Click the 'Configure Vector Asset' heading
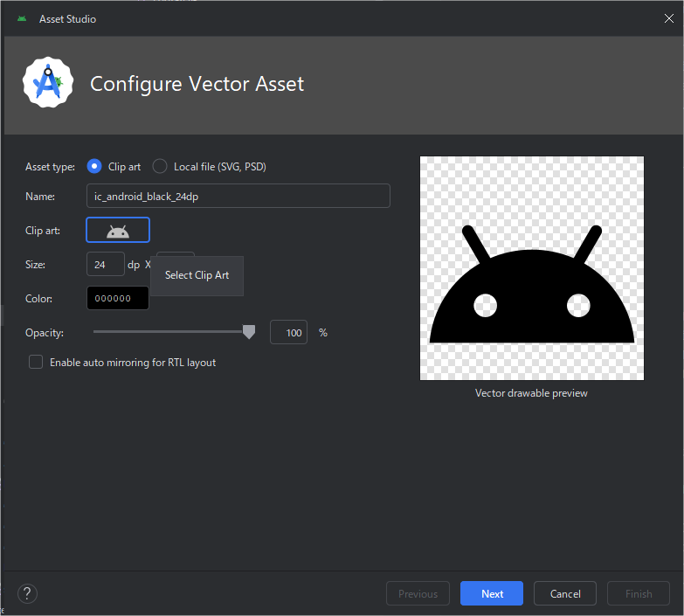 click(x=197, y=84)
